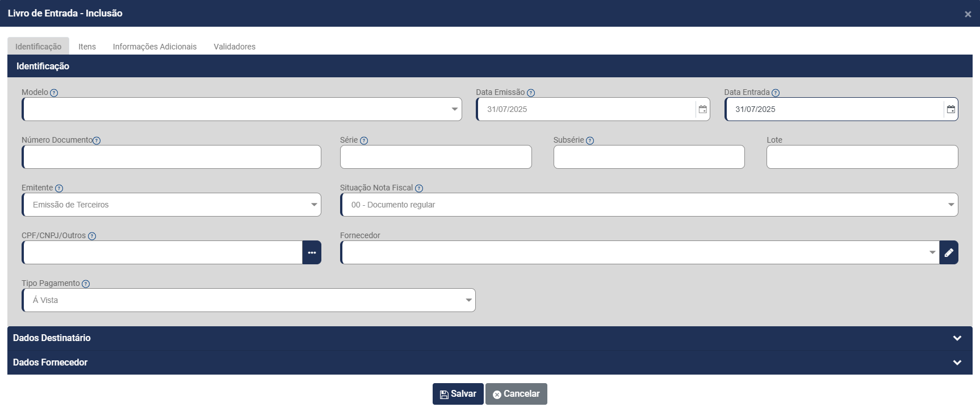The height and width of the screenshot is (407, 980).
Task: Switch to the Itens tab
Action: click(x=87, y=47)
